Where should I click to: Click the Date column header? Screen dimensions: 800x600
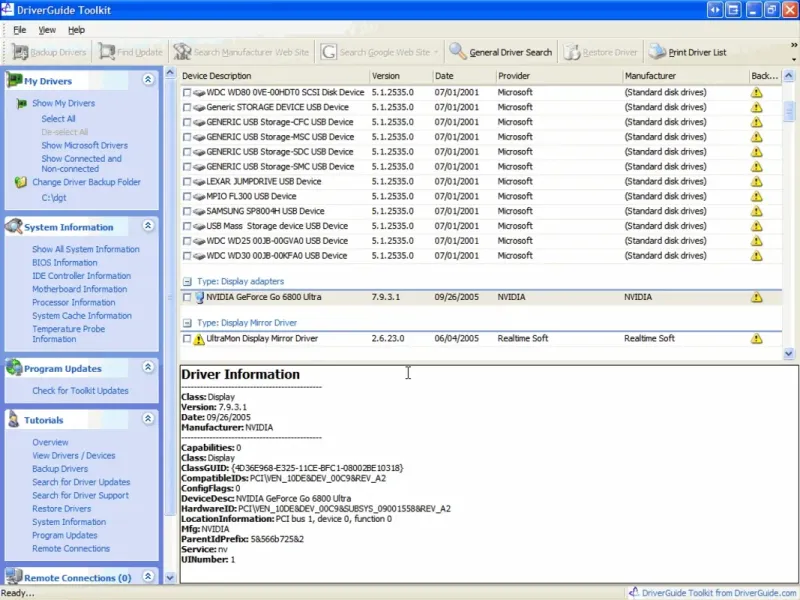click(x=464, y=76)
